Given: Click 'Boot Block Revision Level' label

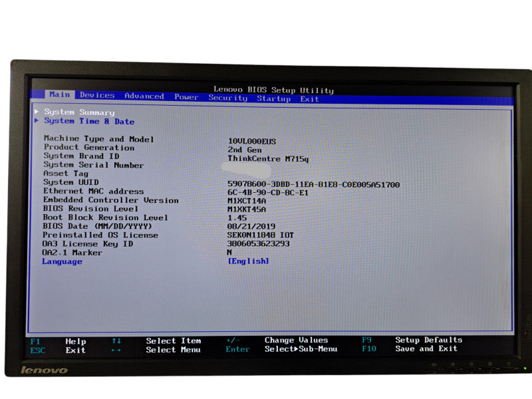Looking at the screenshot, I should pyautogui.click(x=105, y=217).
